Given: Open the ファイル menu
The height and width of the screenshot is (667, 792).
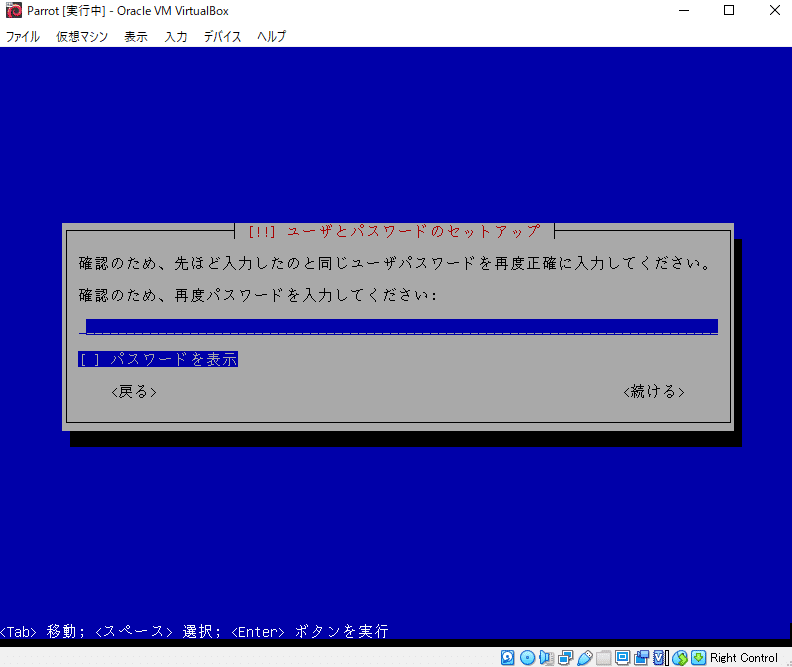Looking at the screenshot, I should pos(22,36).
